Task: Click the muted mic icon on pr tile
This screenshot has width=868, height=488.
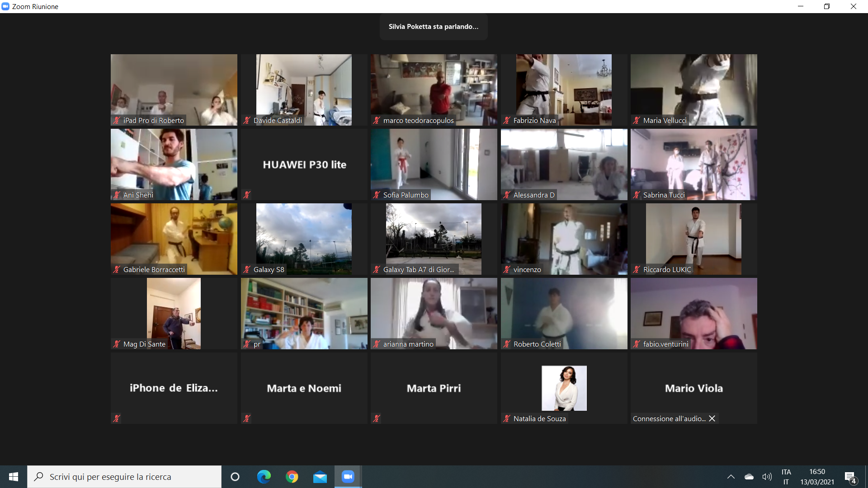Action: click(x=247, y=344)
